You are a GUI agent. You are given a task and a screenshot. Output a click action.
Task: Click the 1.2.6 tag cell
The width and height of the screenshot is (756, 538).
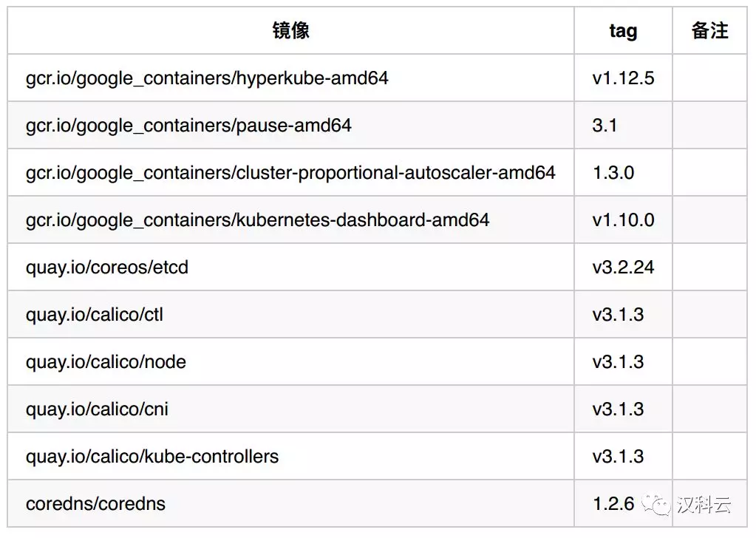click(624, 503)
